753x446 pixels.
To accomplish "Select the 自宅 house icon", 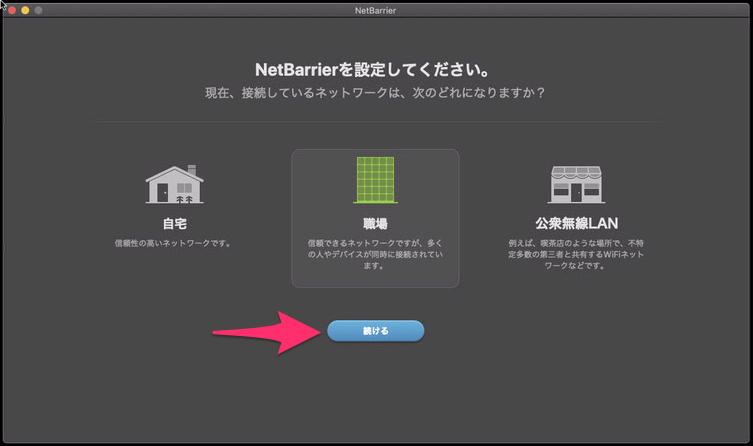I will (174, 184).
